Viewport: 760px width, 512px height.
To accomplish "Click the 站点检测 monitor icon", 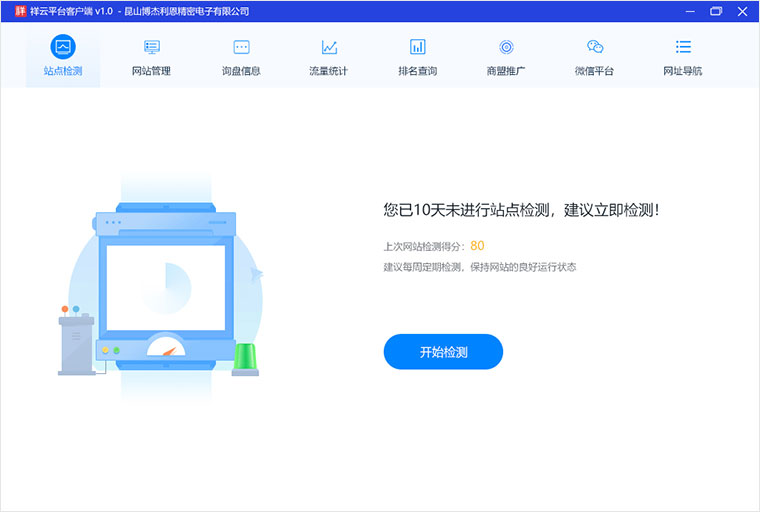I will [x=63, y=47].
